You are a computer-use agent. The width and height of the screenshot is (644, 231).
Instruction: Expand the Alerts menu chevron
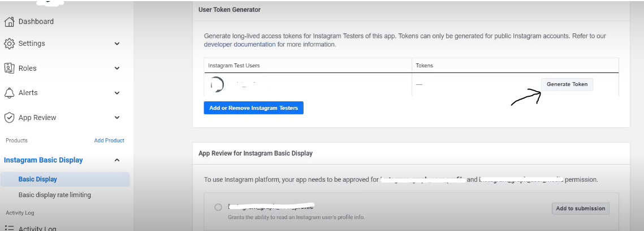117,93
